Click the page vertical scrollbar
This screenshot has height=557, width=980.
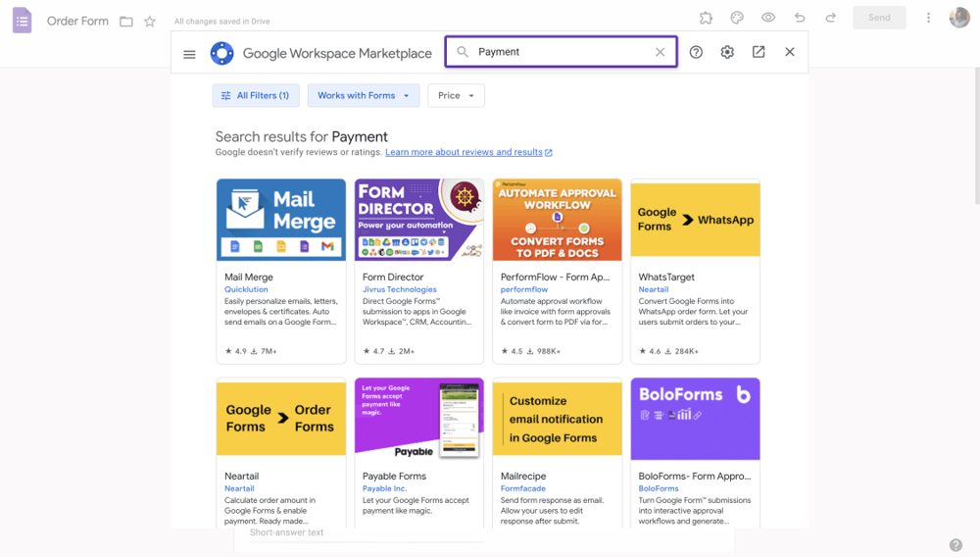click(977, 136)
